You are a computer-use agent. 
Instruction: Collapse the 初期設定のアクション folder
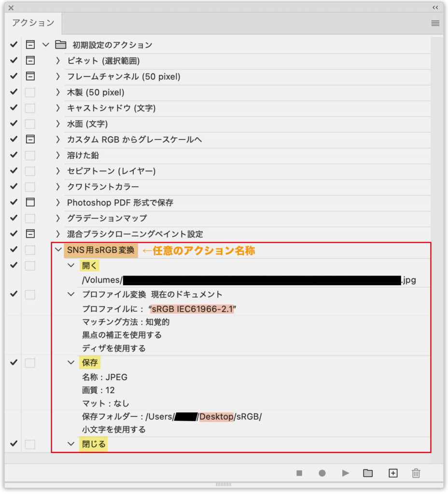[46, 45]
